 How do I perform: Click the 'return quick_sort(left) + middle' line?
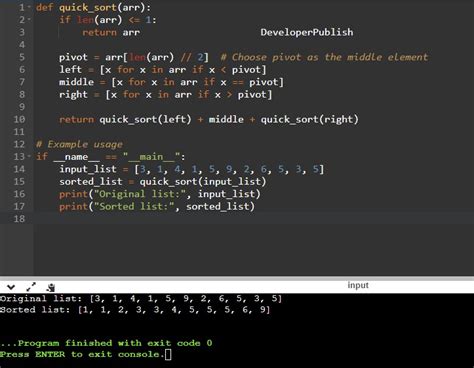[209, 119]
